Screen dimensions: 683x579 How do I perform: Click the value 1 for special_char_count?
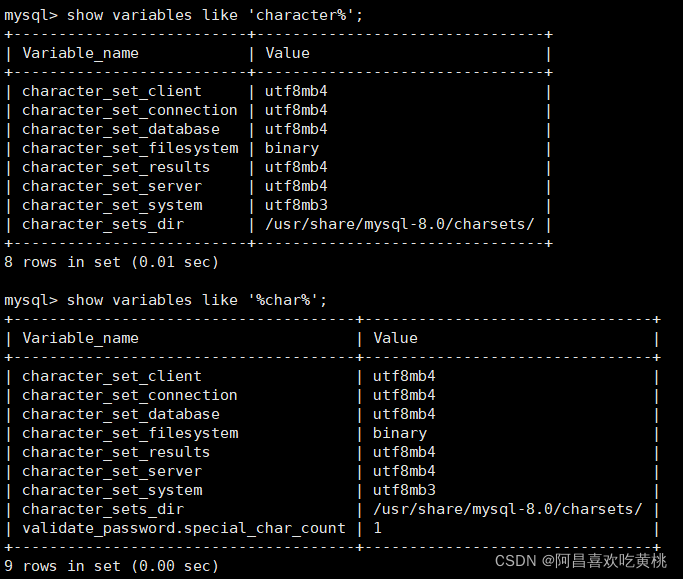pos(378,528)
